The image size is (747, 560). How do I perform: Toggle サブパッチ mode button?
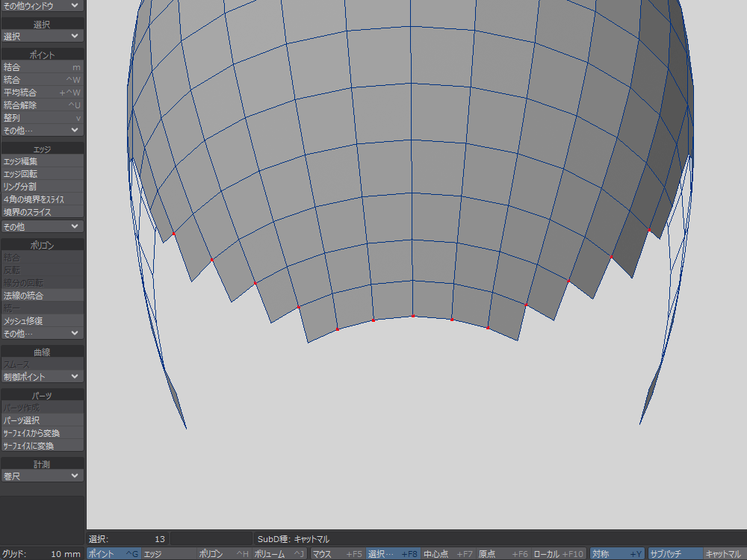pyautogui.click(x=675, y=554)
